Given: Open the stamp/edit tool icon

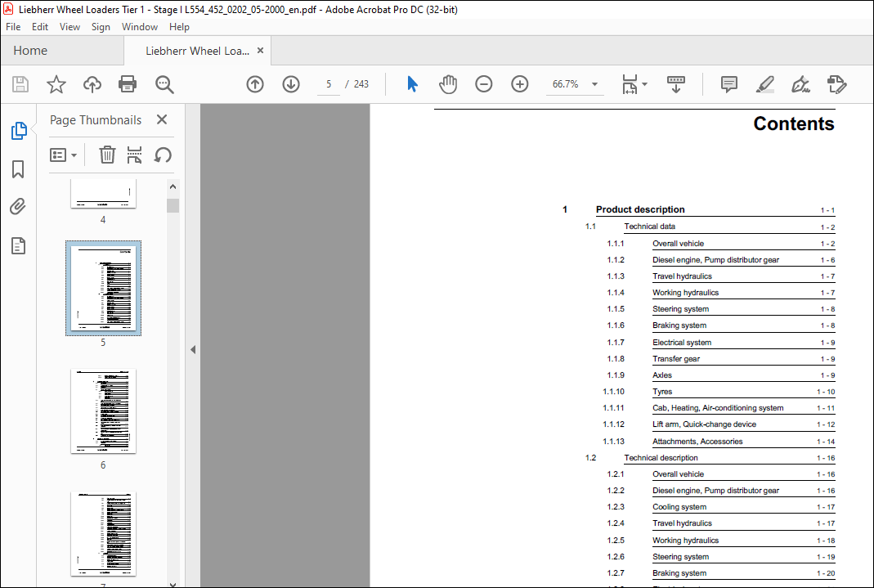Looking at the screenshot, I should (836, 84).
